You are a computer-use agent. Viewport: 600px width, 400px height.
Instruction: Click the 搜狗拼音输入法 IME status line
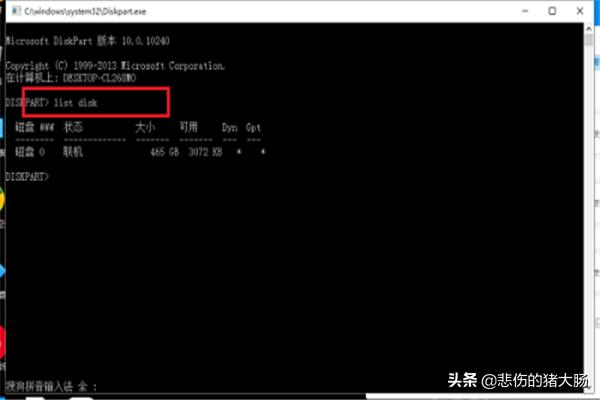click(51, 386)
